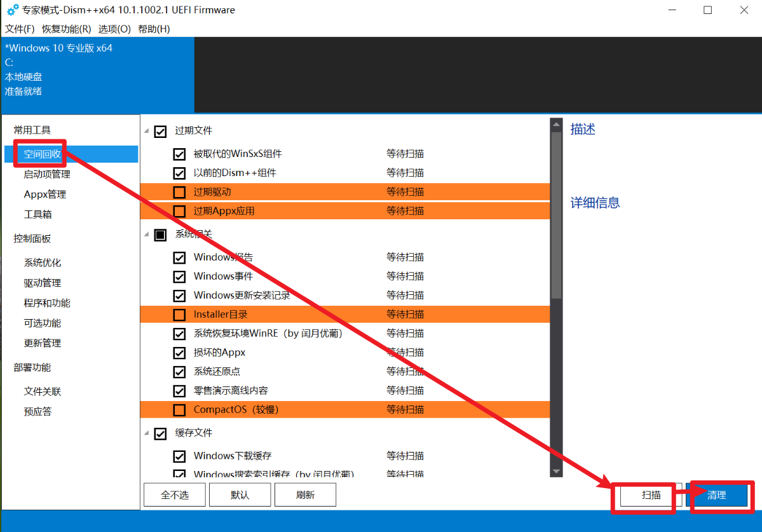
Task: Collapse the 缓存文件 group
Action: (x=146, y=433)
